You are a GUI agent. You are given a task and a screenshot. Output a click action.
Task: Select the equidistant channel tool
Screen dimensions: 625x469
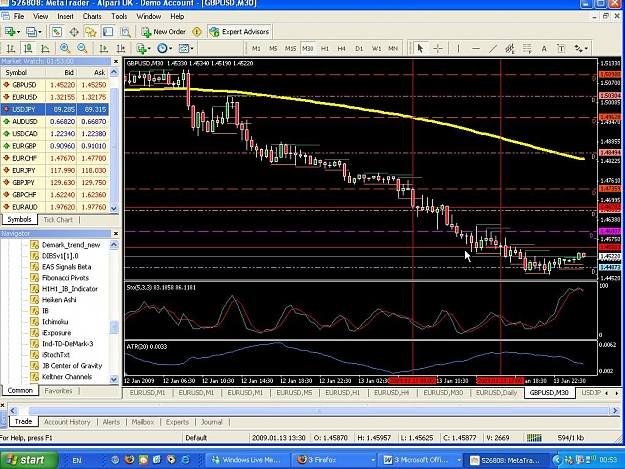tap(509, 48)
